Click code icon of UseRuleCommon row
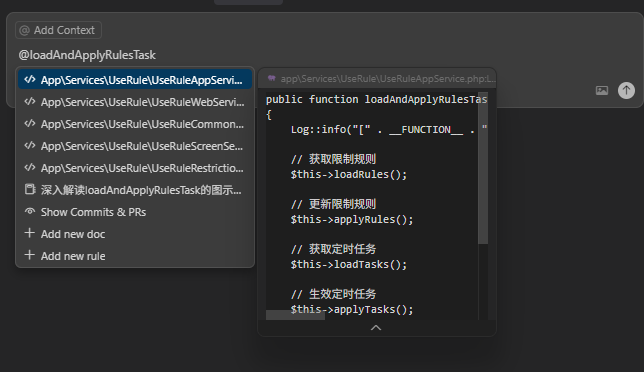The height and width of the screenshot is (372, 644). click(x=30, y=124)
